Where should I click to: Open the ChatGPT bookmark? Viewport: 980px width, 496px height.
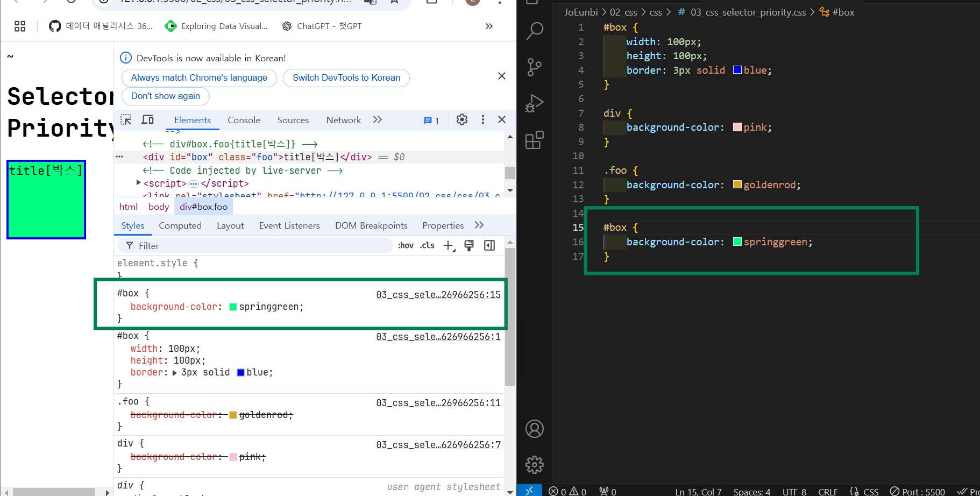tap(322, 26)
